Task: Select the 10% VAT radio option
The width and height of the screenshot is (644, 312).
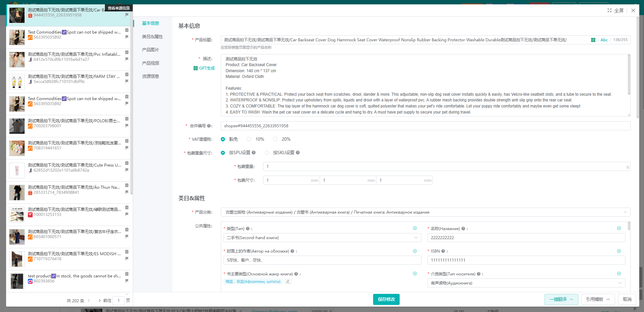Action: (x=249, y=139)
